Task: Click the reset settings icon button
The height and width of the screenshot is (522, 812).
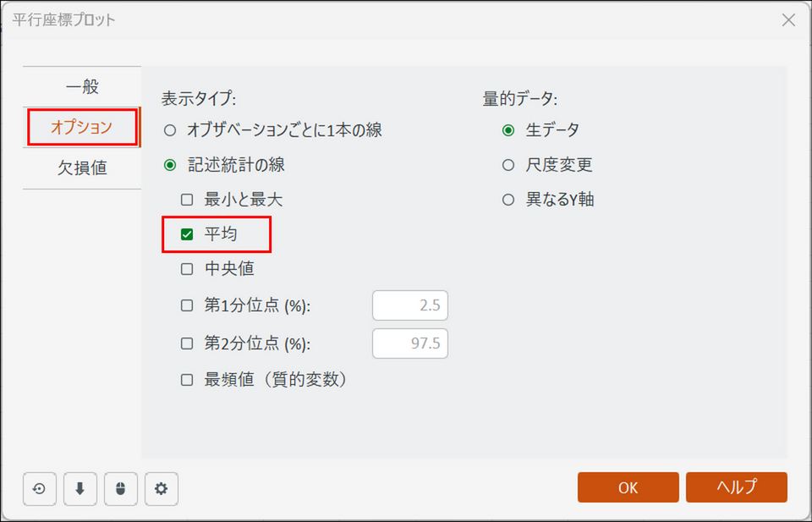Action: click(40, 488)
